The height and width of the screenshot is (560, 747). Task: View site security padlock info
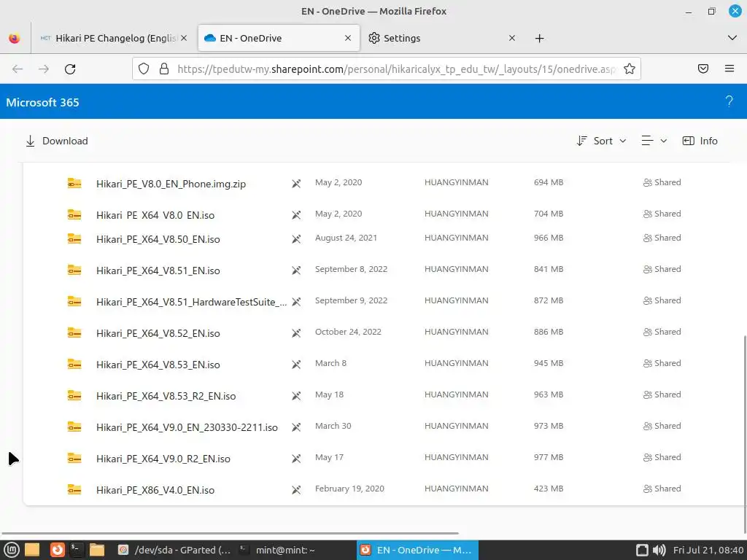coord(164,69)
